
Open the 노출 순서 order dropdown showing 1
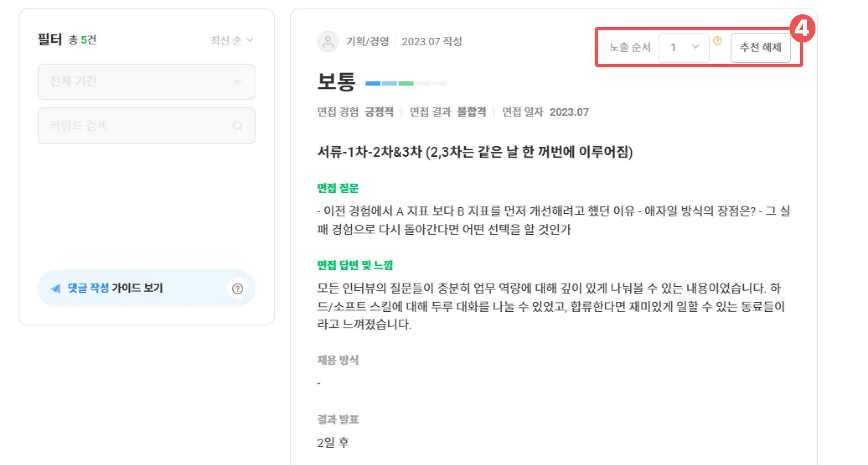tap(684, 47)
